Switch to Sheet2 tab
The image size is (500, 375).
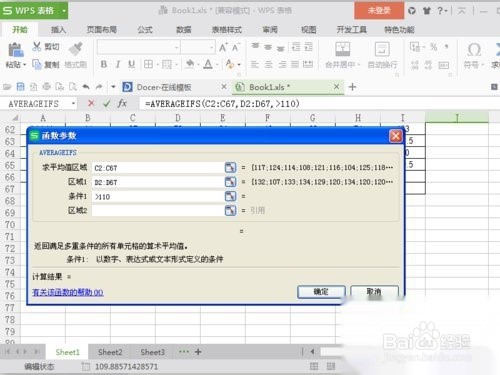click(110, 352)
